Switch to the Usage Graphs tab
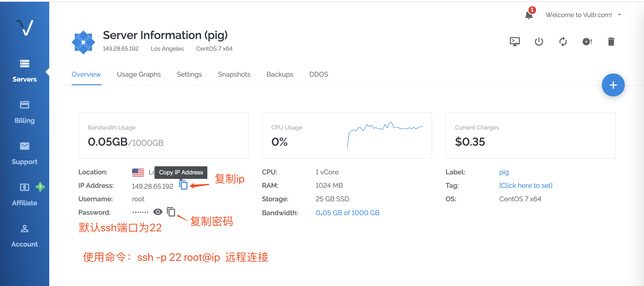The height and width of the screenshot is (286, 644). tap(139, 74)
